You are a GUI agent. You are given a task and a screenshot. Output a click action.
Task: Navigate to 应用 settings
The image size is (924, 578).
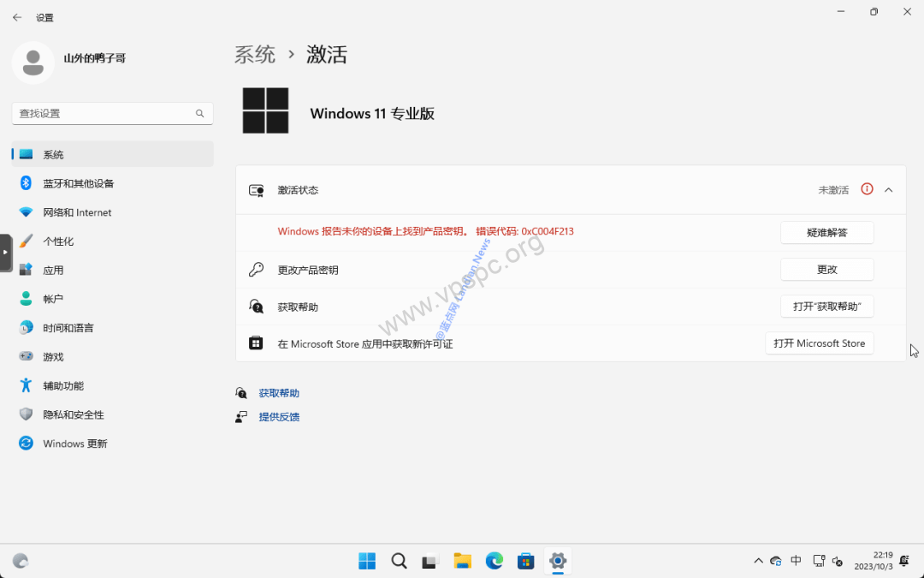(113, 270)
